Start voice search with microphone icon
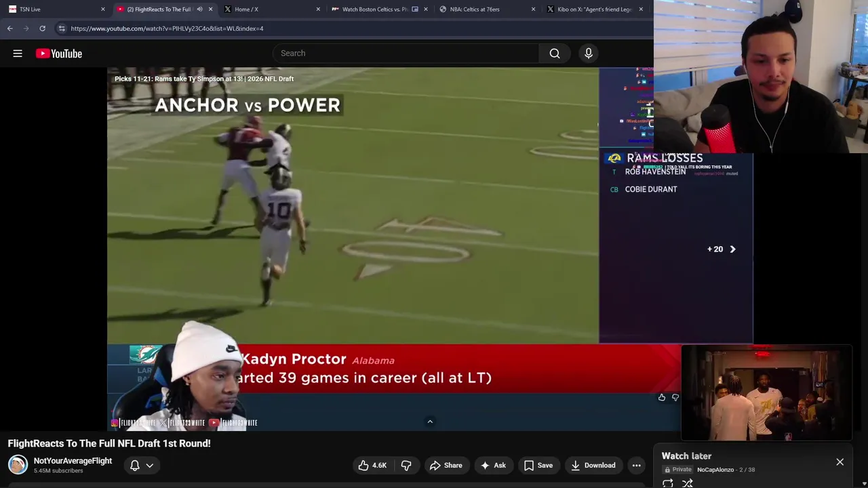This screenshot has width=868, height=488. point(589,54)
